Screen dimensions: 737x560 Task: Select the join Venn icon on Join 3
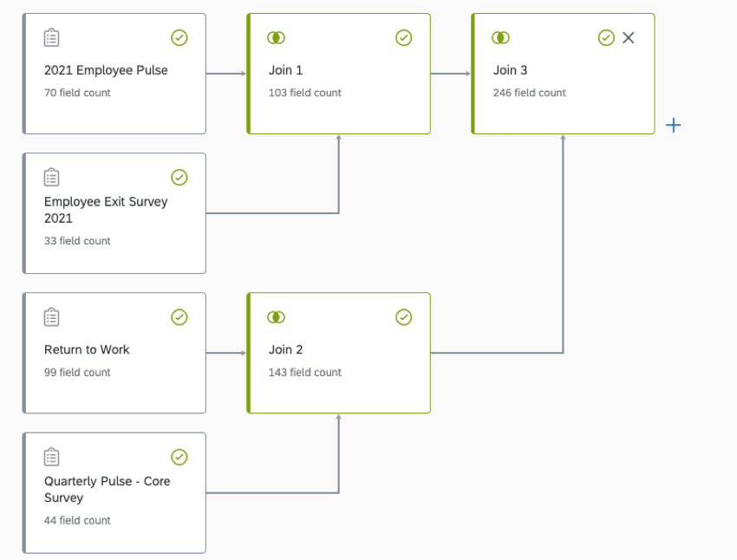pyautogui.click(x=500, y=37)
